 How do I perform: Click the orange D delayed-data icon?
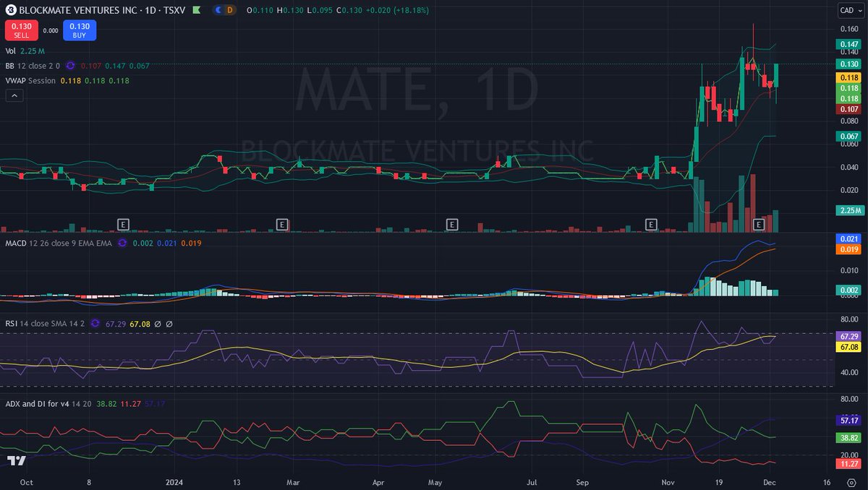click(231, 11)
